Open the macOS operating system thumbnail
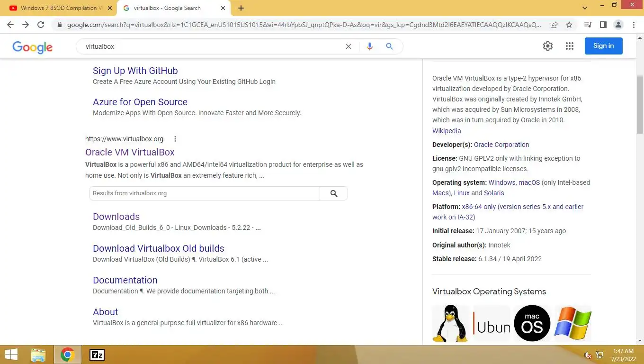Viewport: 644px width, 364px height. coord(532,323)
